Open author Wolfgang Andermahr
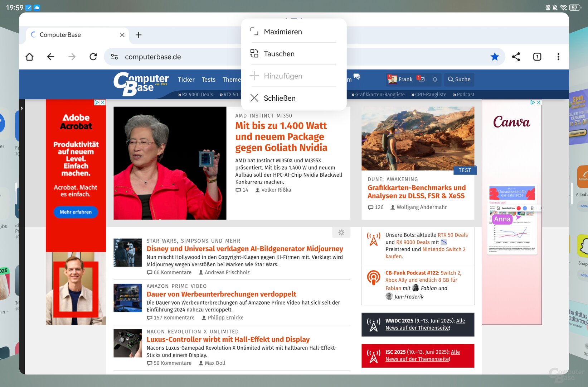 419,207
